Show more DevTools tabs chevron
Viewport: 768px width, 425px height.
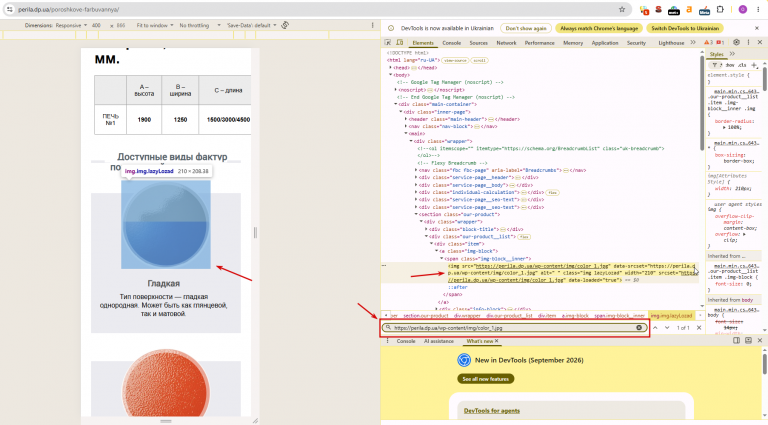693,43
